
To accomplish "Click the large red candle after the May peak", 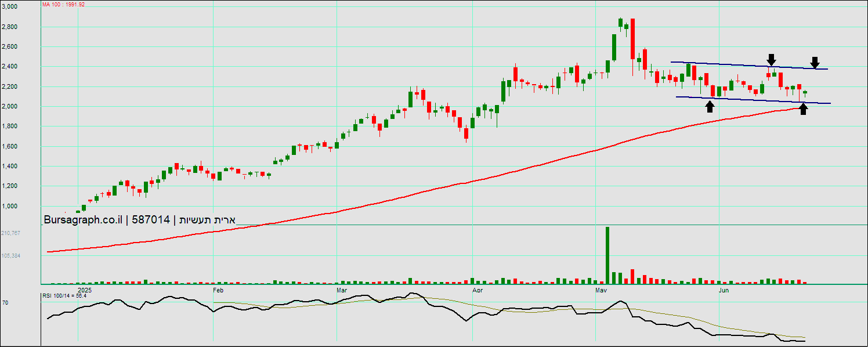I will pyautogui.click(x=632, y=38).
